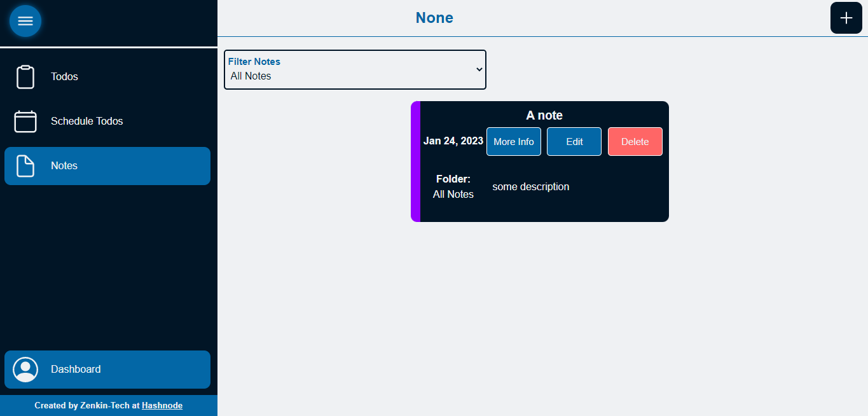Toggle the hamburger menu button
This screenshot has width=868, height=416.
point(25,21)
